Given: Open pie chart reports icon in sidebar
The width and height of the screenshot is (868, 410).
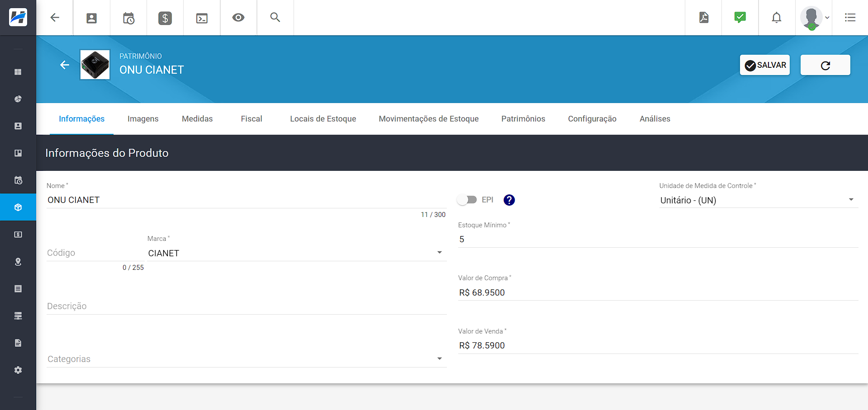Looking at the screenshot, I should 18,99.
